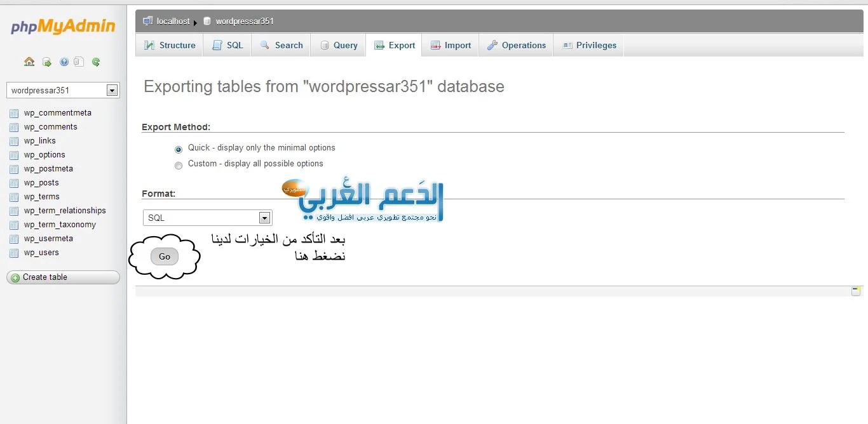Open the Import tab
This screenshot has height=424, width=868.
(451, 45)
